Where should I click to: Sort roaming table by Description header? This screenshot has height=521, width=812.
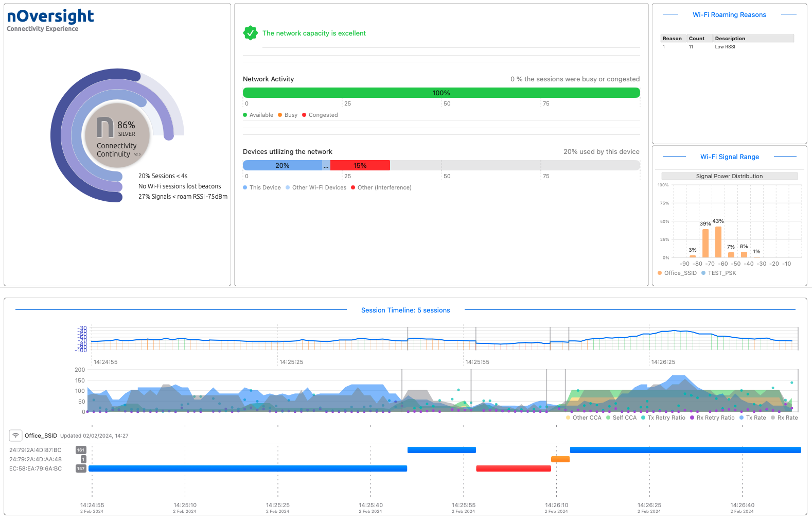pyautogui.click(x=730, y=39)
